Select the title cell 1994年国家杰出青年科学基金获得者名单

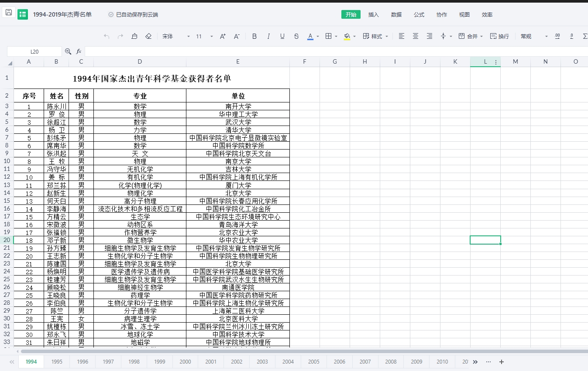[151, 78]
